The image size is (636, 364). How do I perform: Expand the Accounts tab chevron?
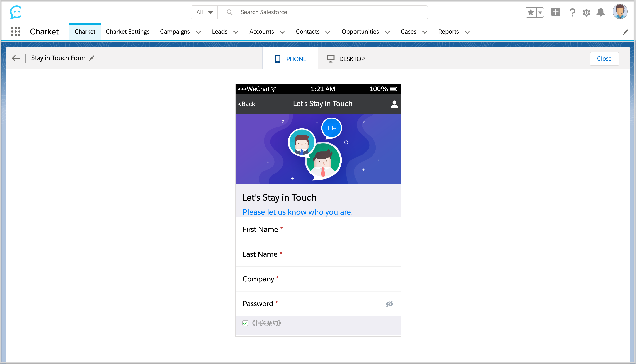(282, 32)
